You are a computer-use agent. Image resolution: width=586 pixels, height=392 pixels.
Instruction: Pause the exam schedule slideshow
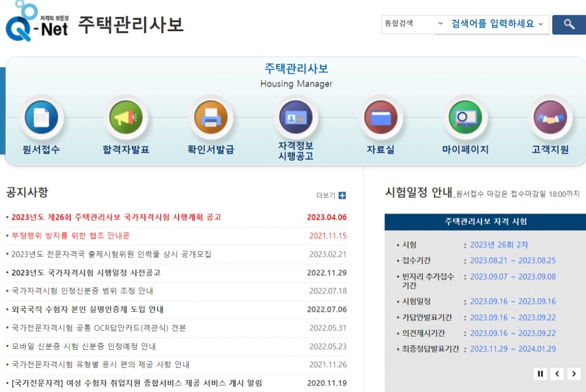[540, 374]
